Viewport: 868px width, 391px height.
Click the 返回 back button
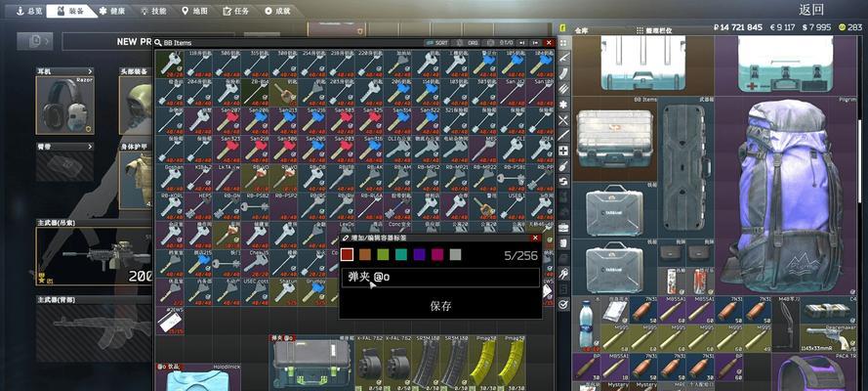(811, 10)
